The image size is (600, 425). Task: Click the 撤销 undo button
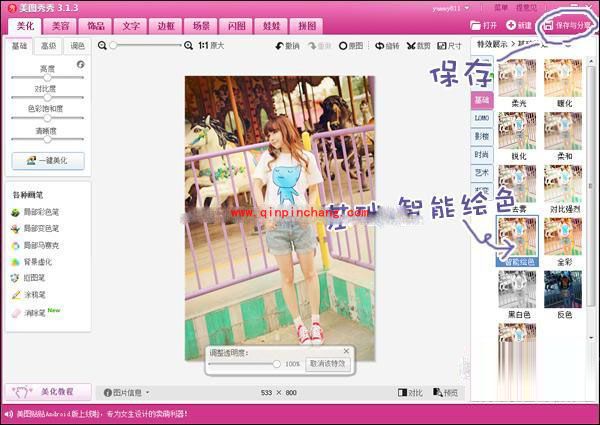tap(286, 46)
